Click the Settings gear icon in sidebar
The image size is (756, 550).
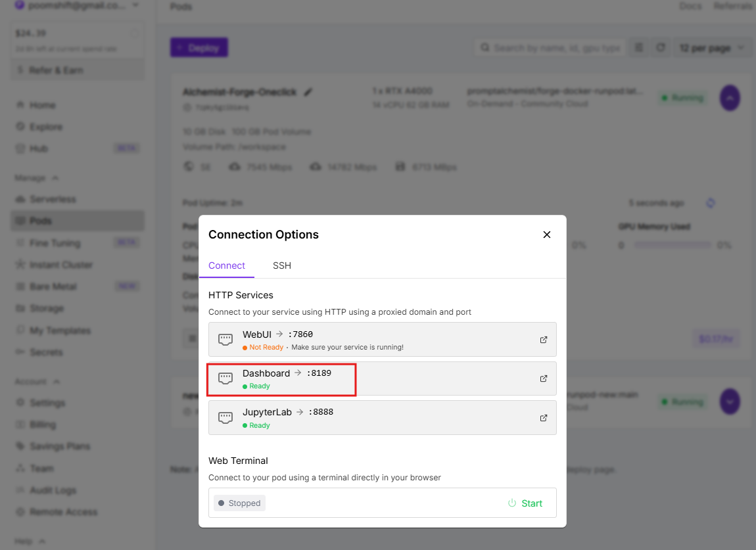pos(20,403)
